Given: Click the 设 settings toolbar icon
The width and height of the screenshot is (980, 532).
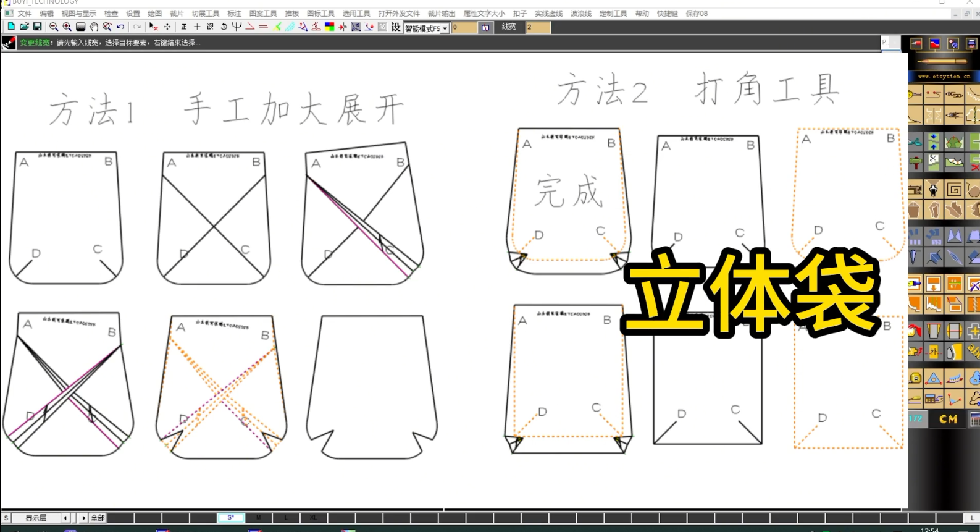Looking at the screenshot, I should tap(396, 27).
